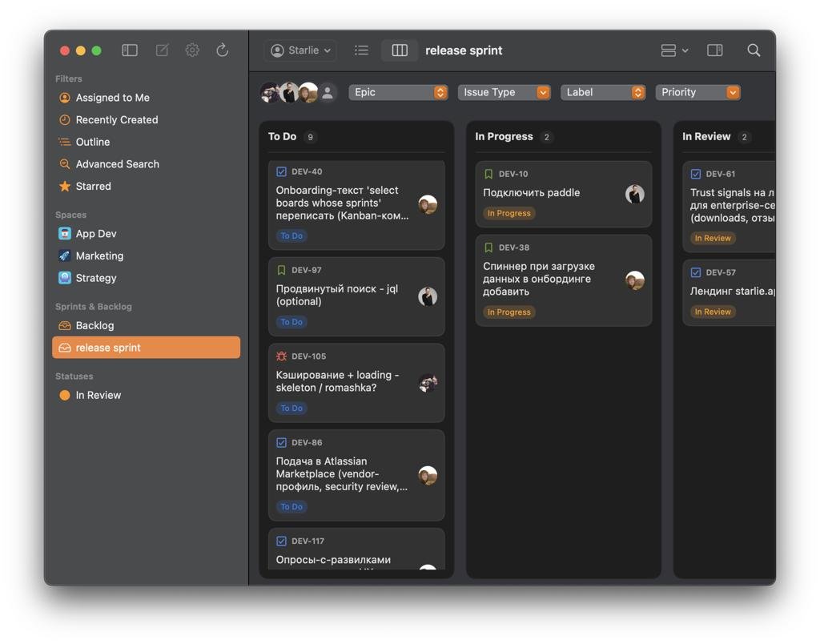Open the Epic filter dropdown
The image size is (820, 644).
(x=398, y=93)
